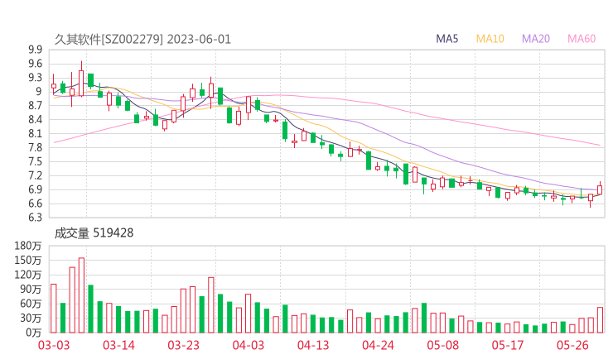Click the 04-03 date axis label
Screen dimensions: 613x364
click(x=249, y=345)
